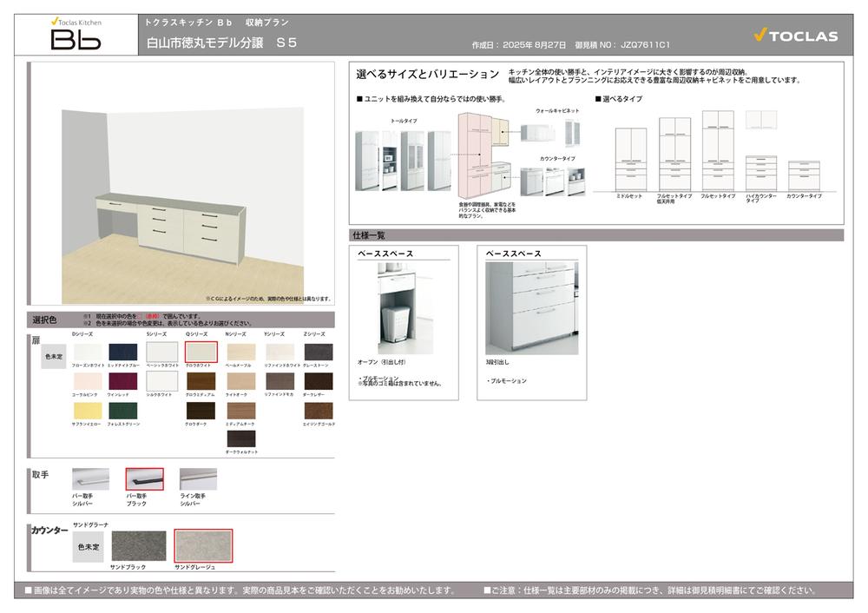Screen dimensions: 868x613
Task: Pick the Forest Green door color
Action: click(122, 411)
